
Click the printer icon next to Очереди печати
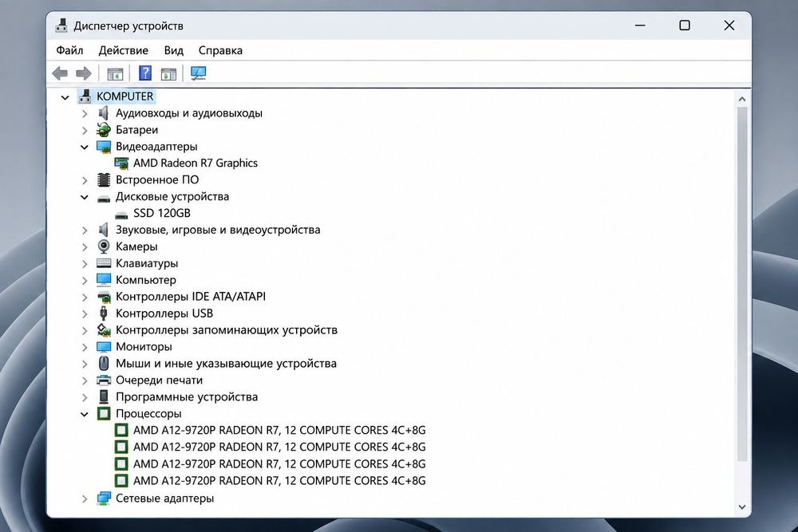pyautogui.click(x=104, y=380)
